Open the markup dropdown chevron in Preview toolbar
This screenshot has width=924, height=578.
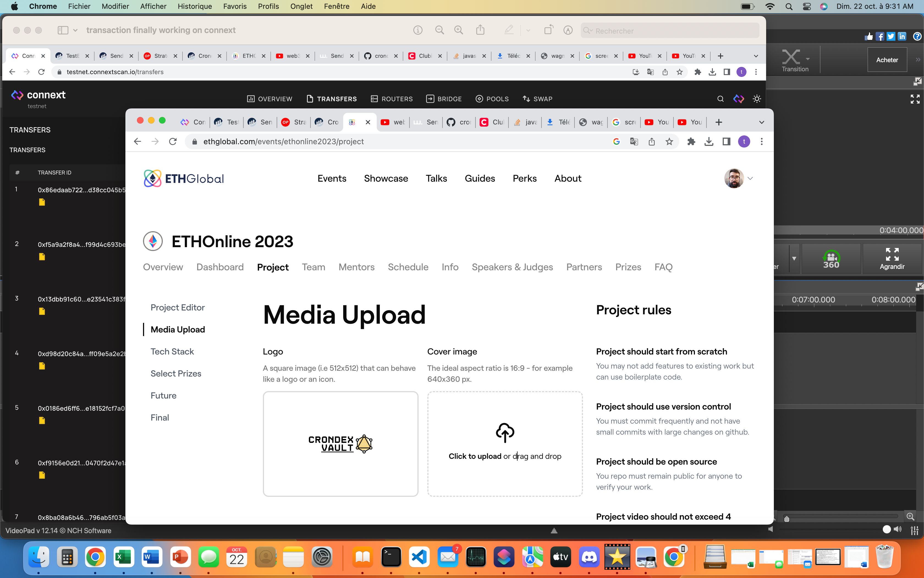point(528,30)
